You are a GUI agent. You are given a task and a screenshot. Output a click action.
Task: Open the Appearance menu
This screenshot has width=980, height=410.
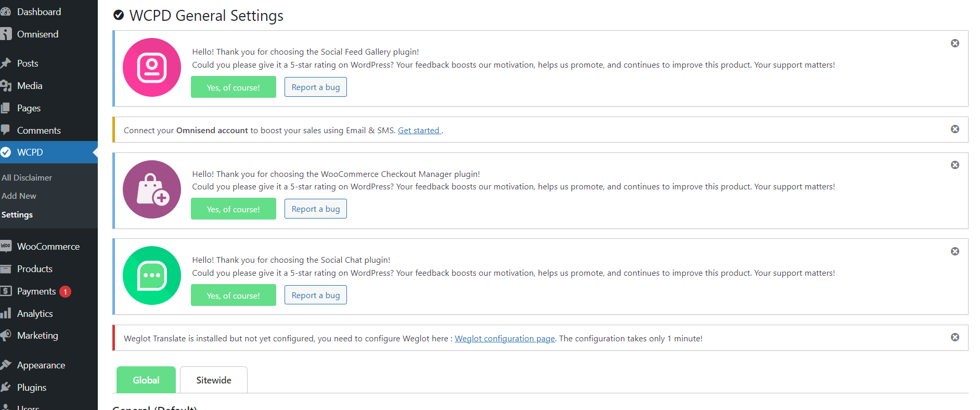tap(41, 365)
